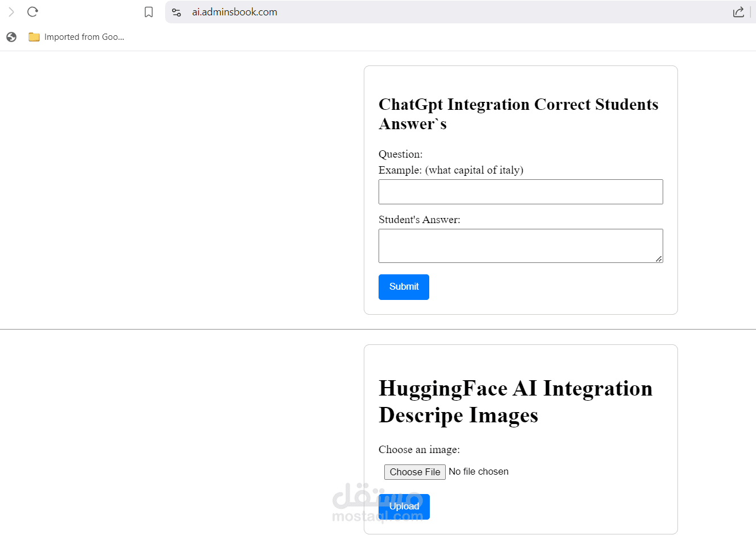Image resolution: width=756 pixels, height=535 pixels.
Task: Click the Upload button
Action: pyautogui.click(x=404, y=507)
